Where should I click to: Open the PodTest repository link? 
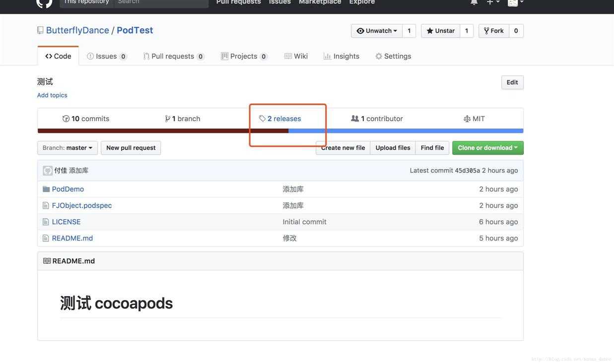click(x=135, y=30)
